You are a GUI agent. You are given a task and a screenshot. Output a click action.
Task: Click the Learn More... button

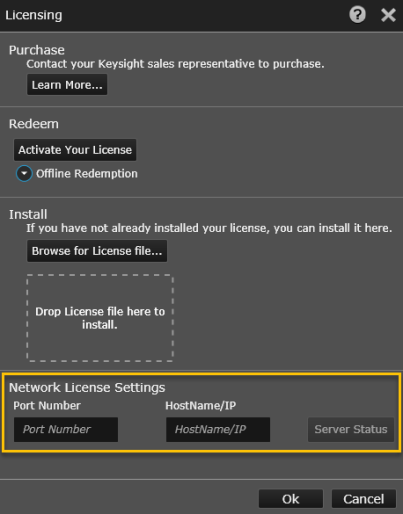[x=67, y=85]
